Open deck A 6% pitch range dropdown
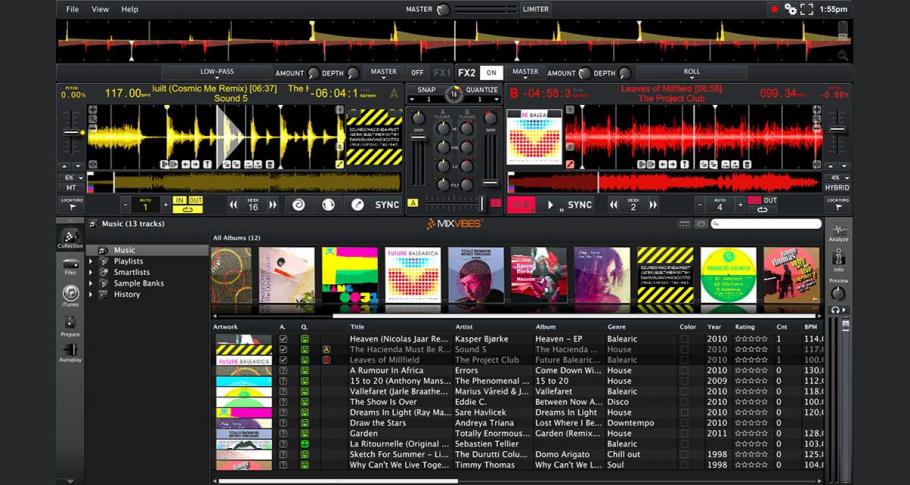This screenshot has width=910, height=485. point(71,178)
